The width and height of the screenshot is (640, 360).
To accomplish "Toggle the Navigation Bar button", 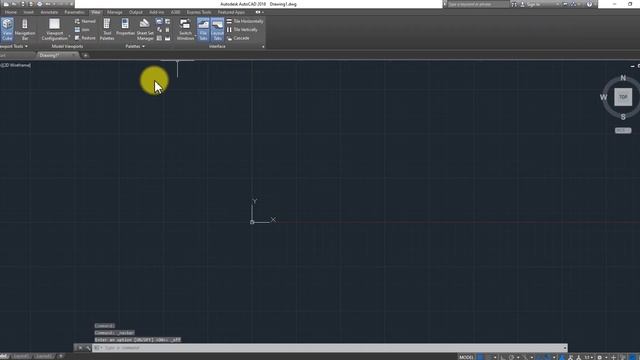I will click(25, 29).
